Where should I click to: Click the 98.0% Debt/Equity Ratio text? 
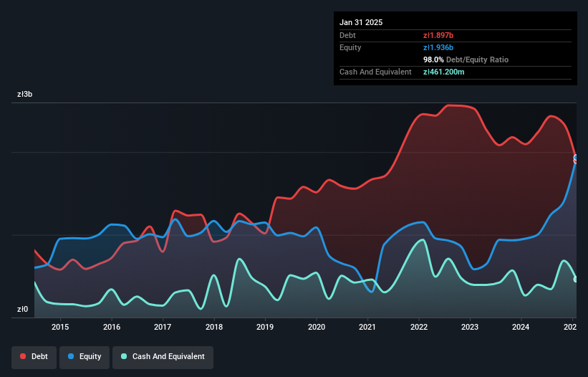pyautogui.click(x=466, y=59)
